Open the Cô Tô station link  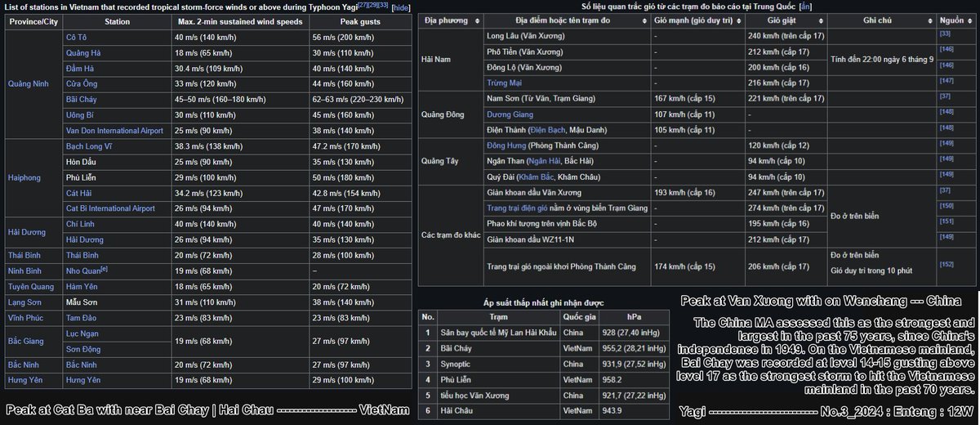tap(76, 38)
